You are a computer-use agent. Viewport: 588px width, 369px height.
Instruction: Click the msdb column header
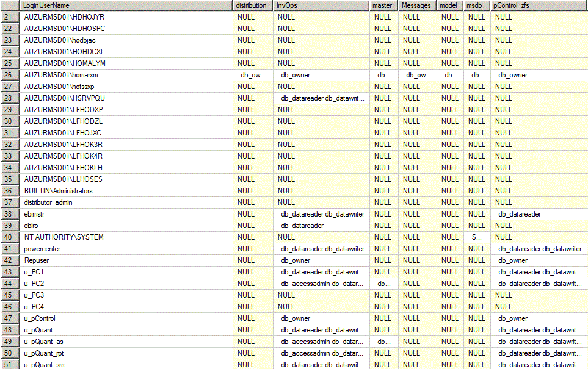[x=477, y=5]
